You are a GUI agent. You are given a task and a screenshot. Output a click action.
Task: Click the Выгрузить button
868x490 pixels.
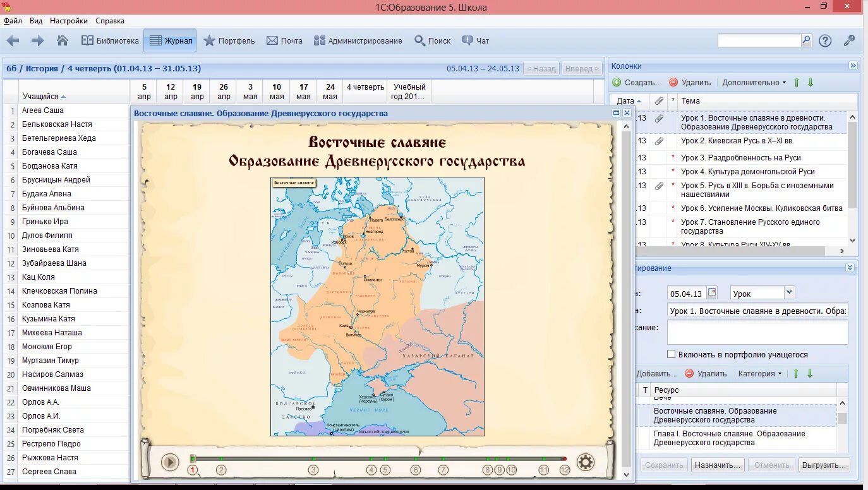(824, 465)
